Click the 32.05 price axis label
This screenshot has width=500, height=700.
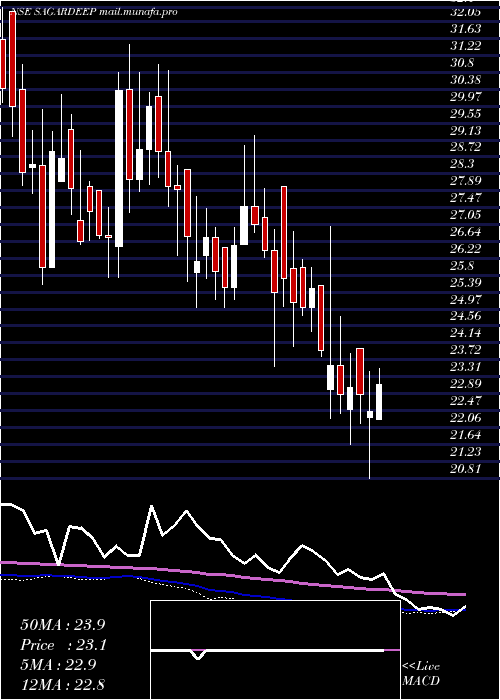click(466, 12)
